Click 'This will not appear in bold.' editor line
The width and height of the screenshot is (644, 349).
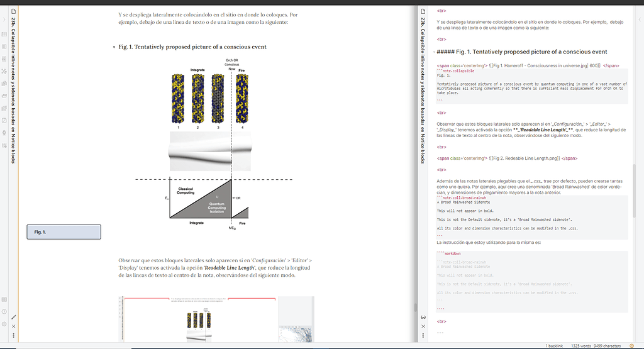(465, 211)
